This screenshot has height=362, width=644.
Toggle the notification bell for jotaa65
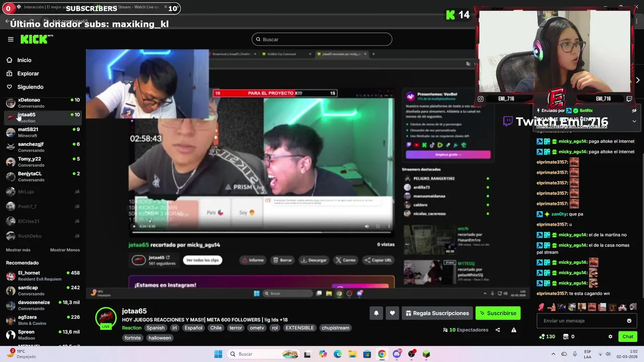[376, 313]
